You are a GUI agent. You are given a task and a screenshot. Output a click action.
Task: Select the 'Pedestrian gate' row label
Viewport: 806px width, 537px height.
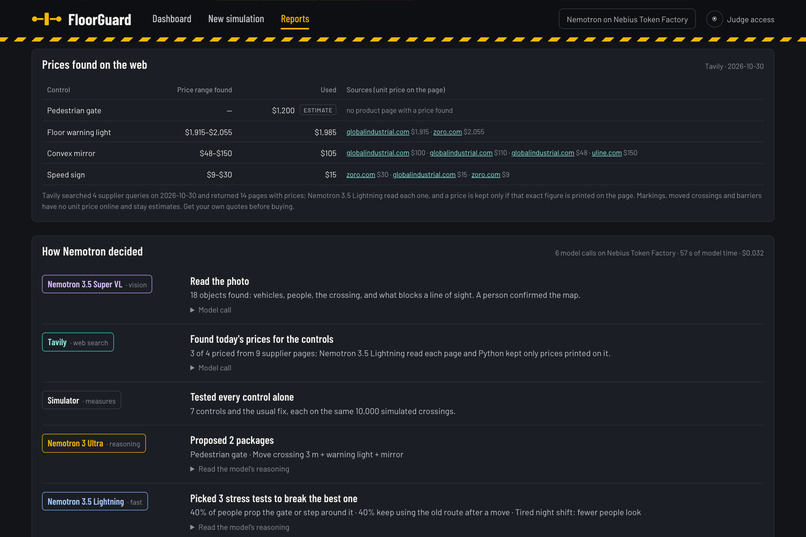click(x=74, y=110)
